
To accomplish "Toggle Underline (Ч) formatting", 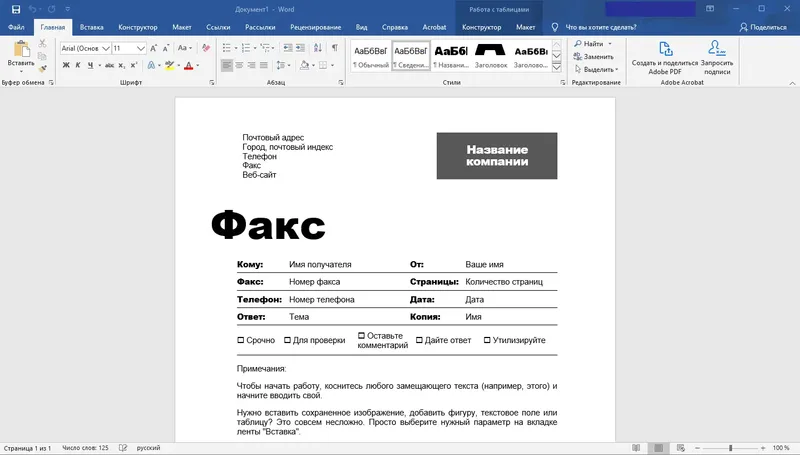I will point(90,65).
